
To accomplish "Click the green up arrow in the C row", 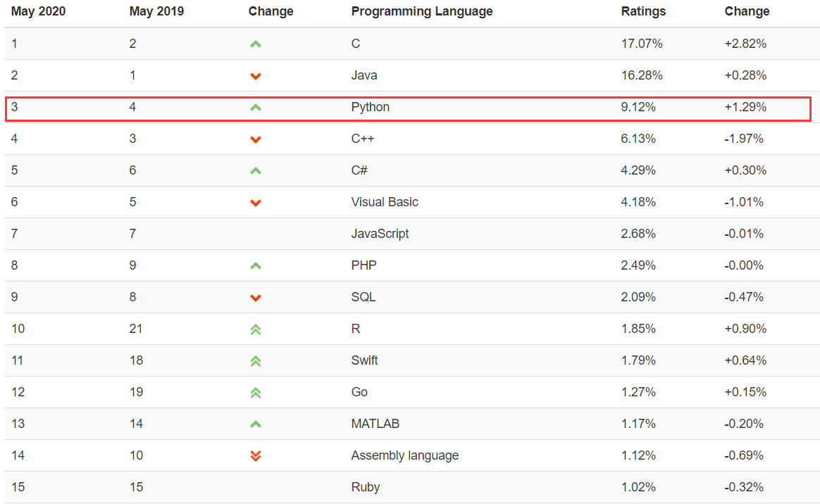I will click(256, 44).
